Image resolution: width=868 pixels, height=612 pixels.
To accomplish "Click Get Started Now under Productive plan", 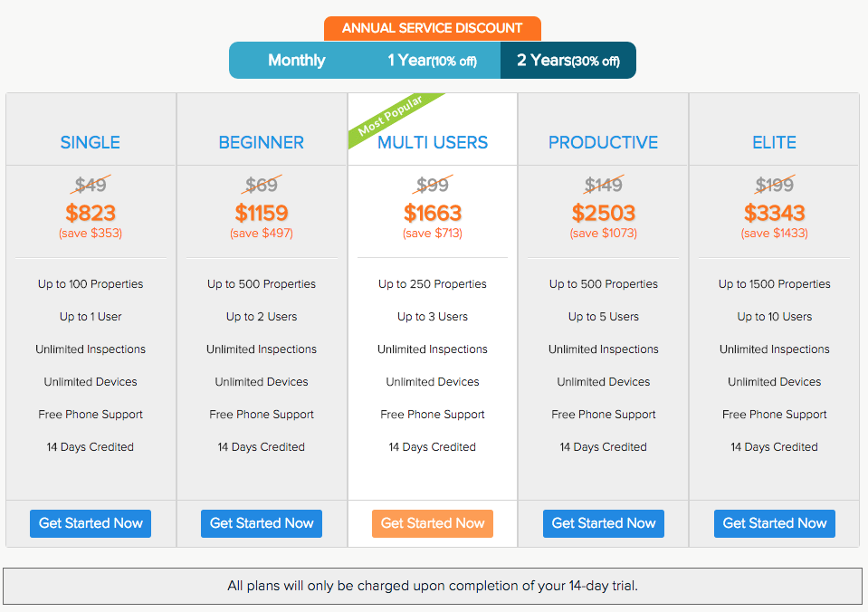I will 604,523.
